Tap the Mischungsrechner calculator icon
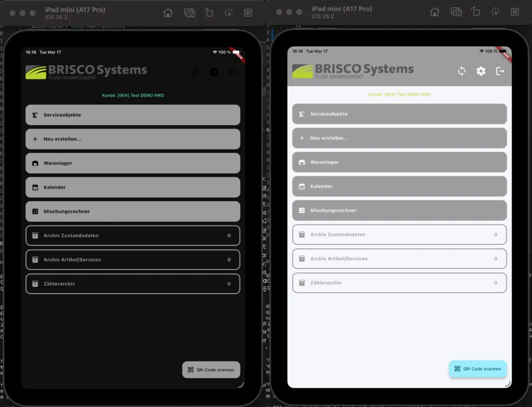The height and width of the screenshot is (407, 532). (35, 211)
